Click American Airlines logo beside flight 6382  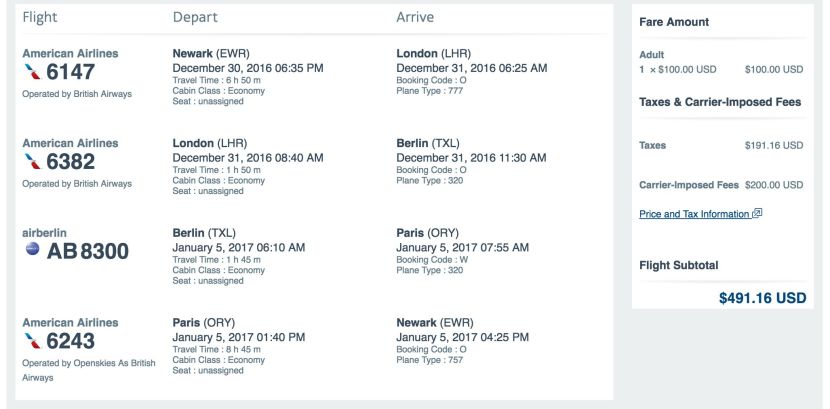33,162
